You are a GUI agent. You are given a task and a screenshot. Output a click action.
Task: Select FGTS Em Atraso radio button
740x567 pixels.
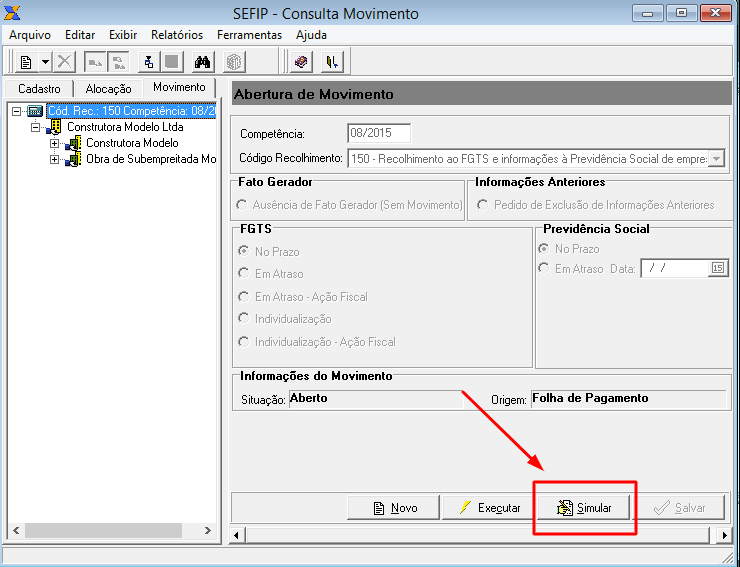[x=244, y=273]
